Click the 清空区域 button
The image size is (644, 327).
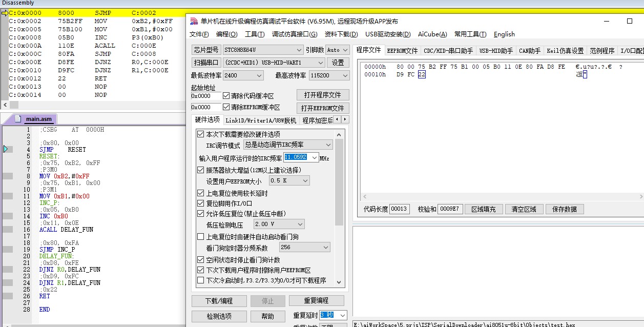click(524, 209)
